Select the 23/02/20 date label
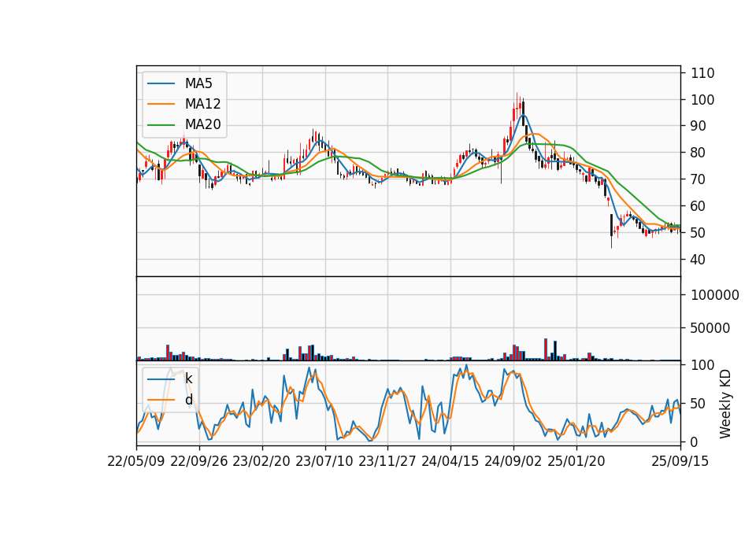Image resolution: width=756 pixels, height=543 pixels. [261, 461]
